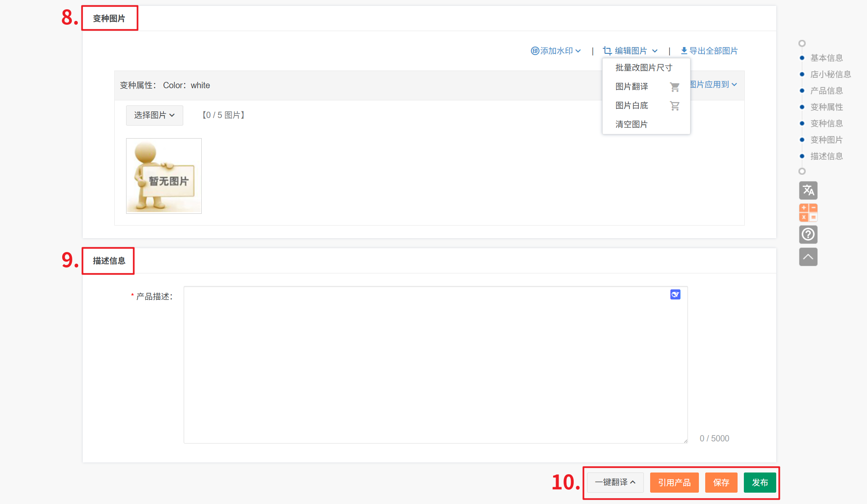Click the orange 保存 button
This screenshot has width=867, height=504.
(x=721, y=482)
